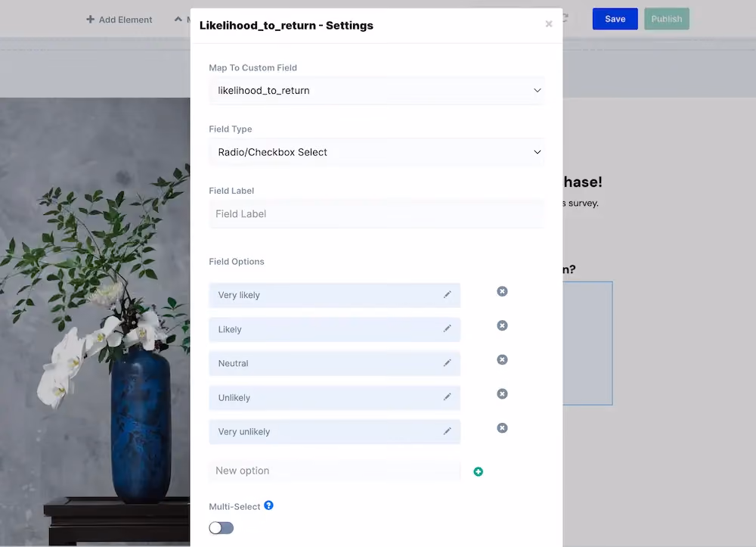Click Add Element in the toolbar
The height and width of the screenshot is (547, 756).
[125, 20]
